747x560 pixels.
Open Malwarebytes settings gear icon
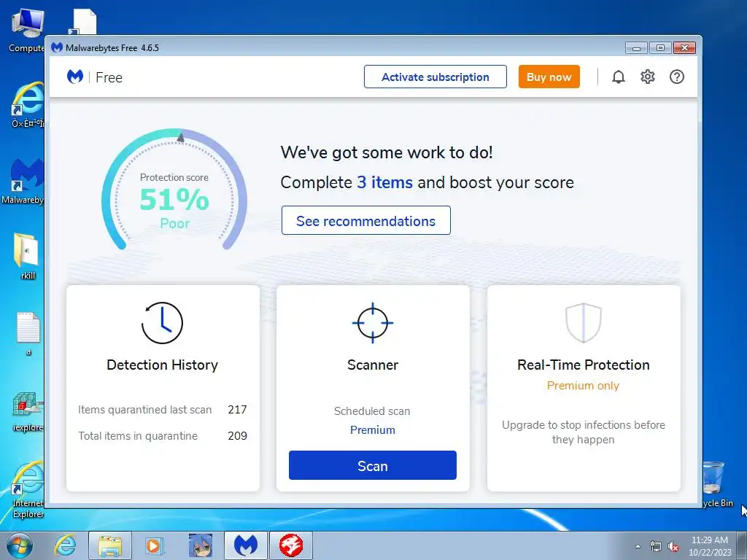click(648, 77)
